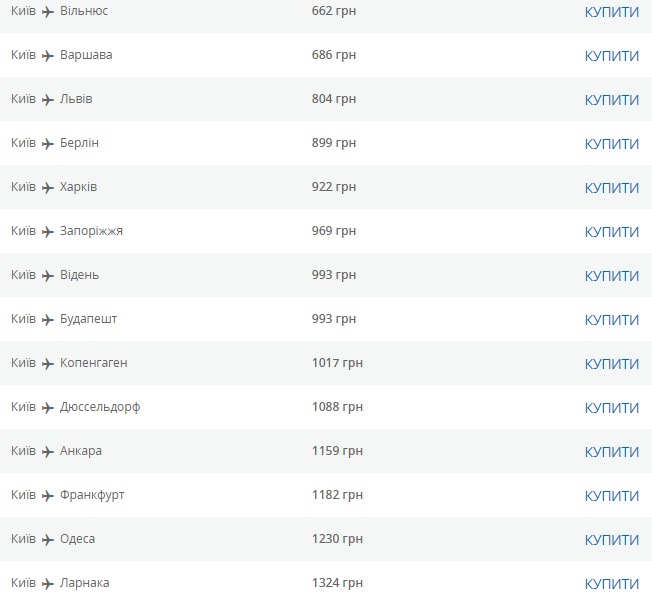Buy the flight to Будапешт
Viewport: 652px width, 600px height.
coord(611,320)
